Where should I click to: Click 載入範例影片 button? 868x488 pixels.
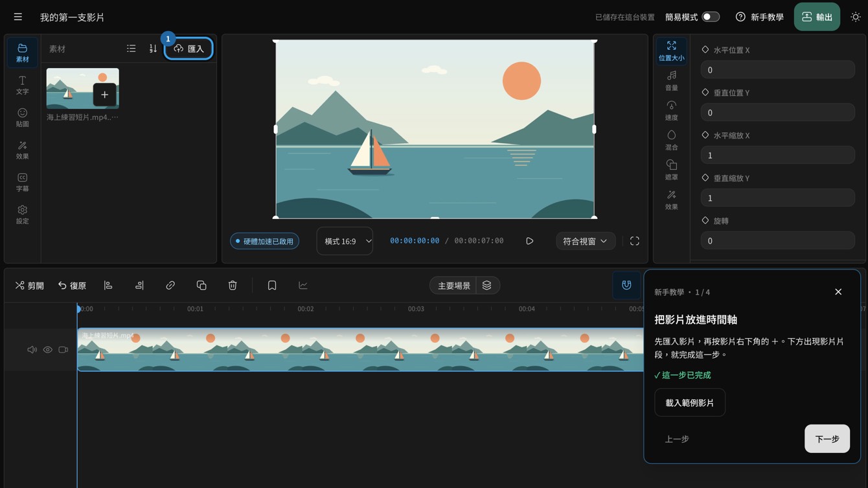coord(690,402)
